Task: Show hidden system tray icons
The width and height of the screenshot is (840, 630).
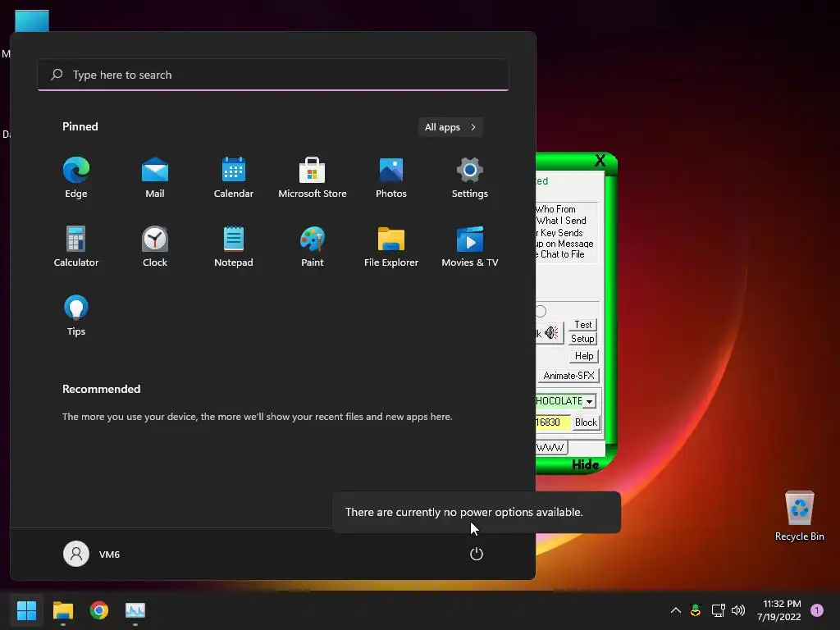Action: 676,610
